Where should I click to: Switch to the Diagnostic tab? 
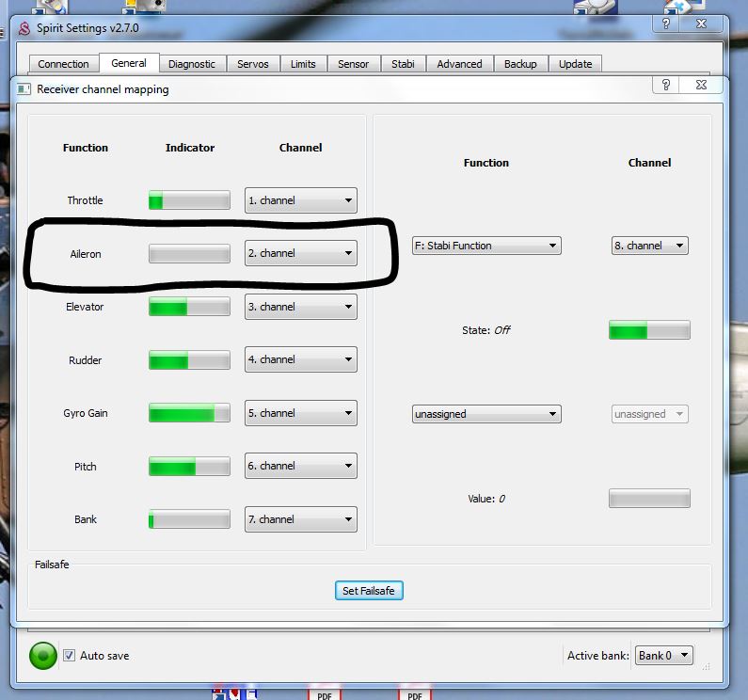click(x=192, y=64)
